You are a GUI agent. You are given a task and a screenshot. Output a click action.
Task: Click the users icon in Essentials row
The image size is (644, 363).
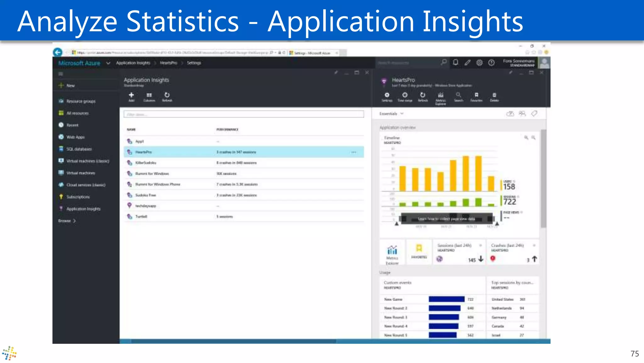tap(522, 114)
